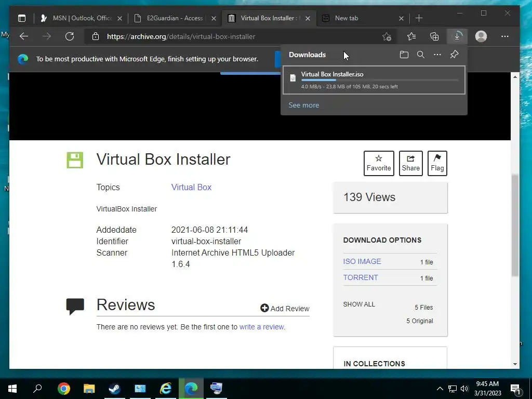Image resolution: width=532 pixels, height=399 pixels.
Task: Click the 139 Views counter
Action: 369,197
